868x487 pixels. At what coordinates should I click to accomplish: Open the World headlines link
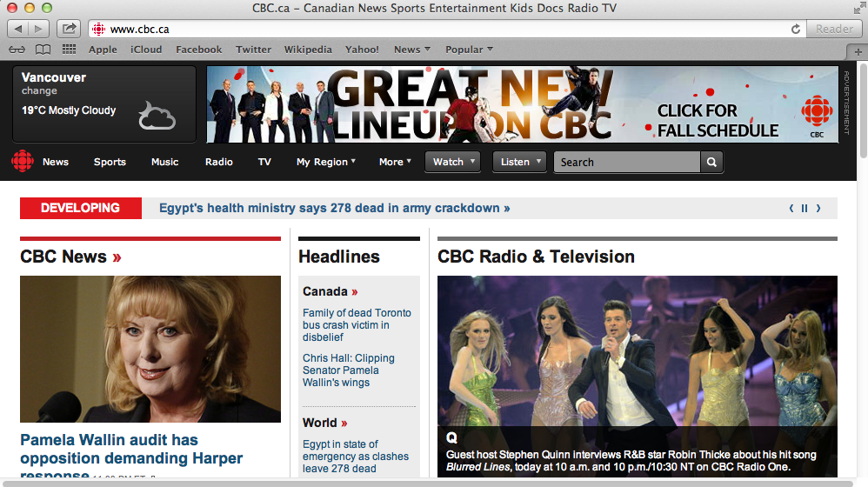325,423
